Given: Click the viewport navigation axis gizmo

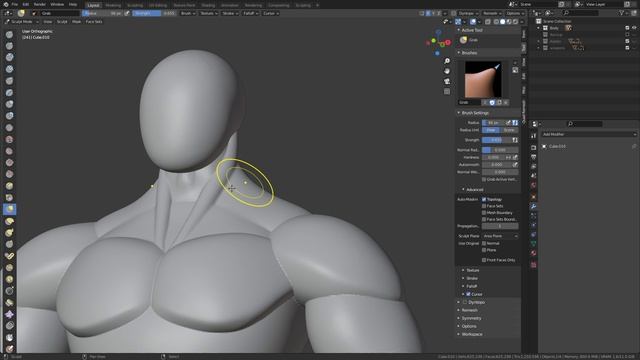Looking at the screenshot, I should pyautogui.click(x=438, y=42).
